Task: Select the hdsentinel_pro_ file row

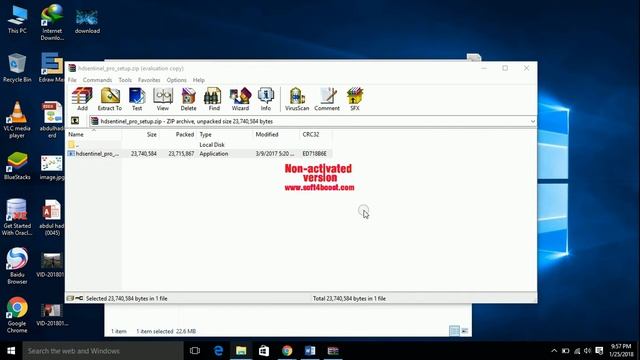Action: pyautogui.click(x=199, y=153)
